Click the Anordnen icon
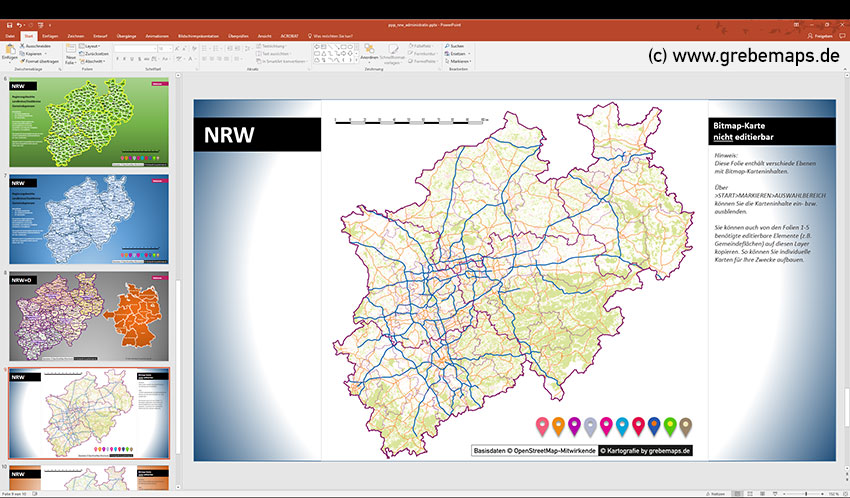Viewport: 850px width, 498px height. [369, 51]
